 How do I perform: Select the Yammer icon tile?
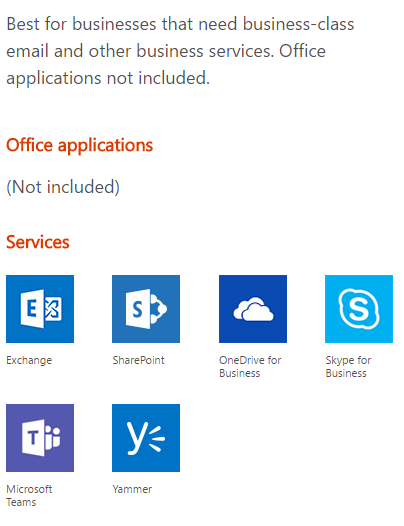[x=146, y=438]
